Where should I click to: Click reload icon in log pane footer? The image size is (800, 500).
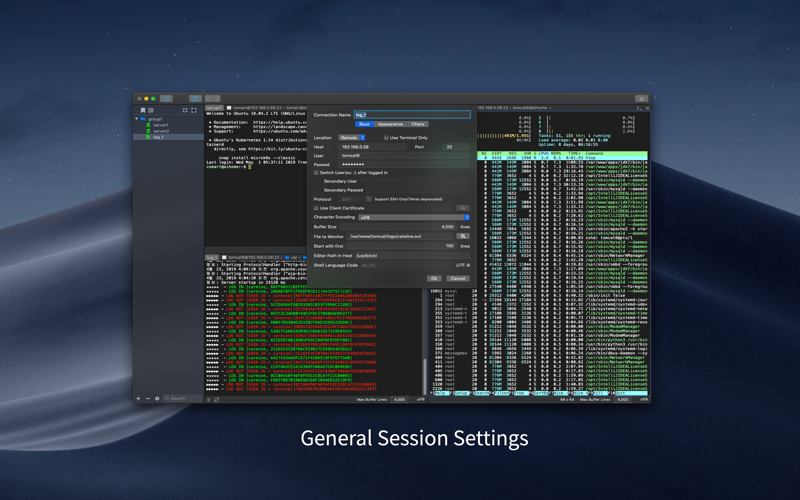point(217,399)
